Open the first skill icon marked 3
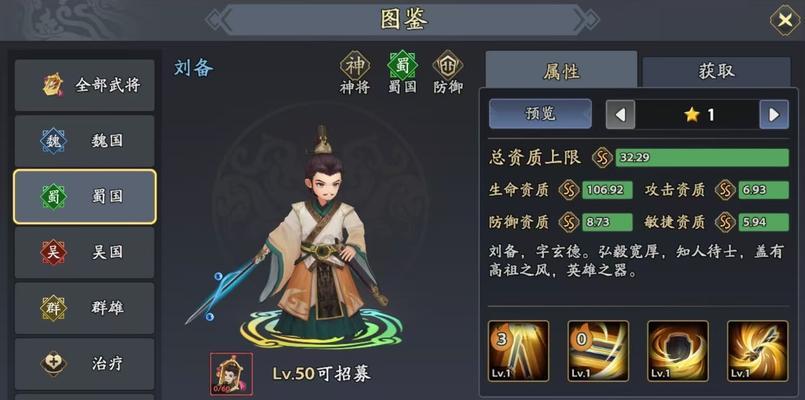The image size is (805, 400). [x=518, y=351]
